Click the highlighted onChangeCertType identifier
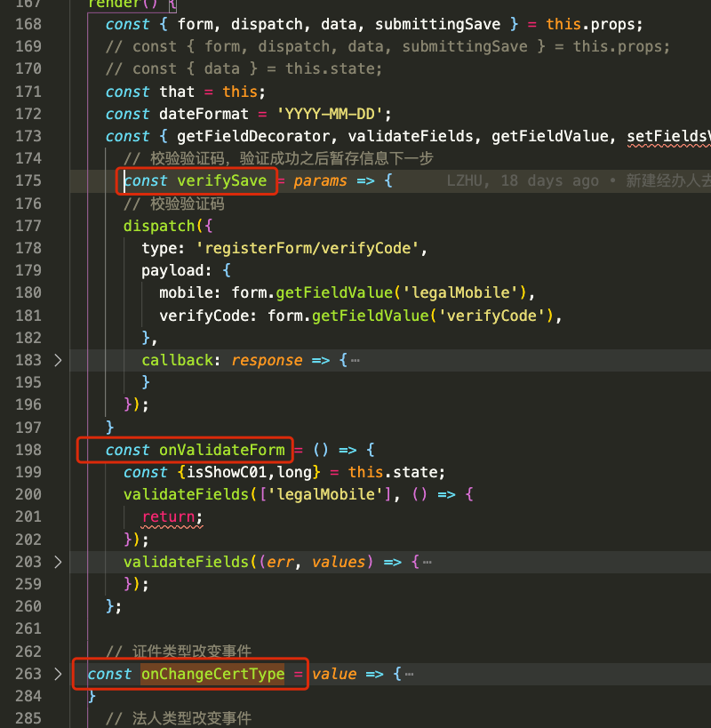Viewport: 711px width, 728px height. pyautogui.click(x=212, y=674)
